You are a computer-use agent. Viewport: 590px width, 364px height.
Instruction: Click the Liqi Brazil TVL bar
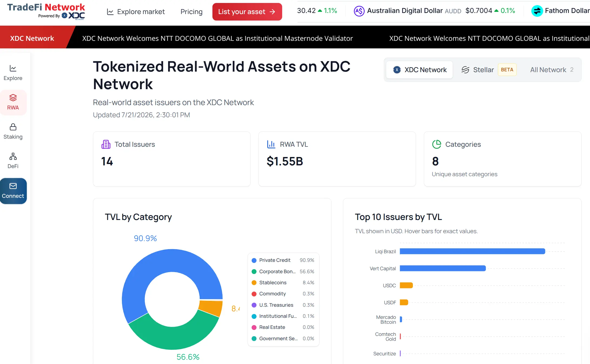pos(472,251)
